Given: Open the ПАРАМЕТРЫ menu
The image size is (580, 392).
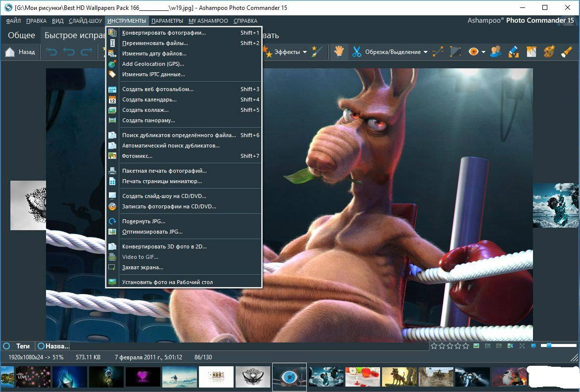Looking at the screenshot, I should (167, 21).
